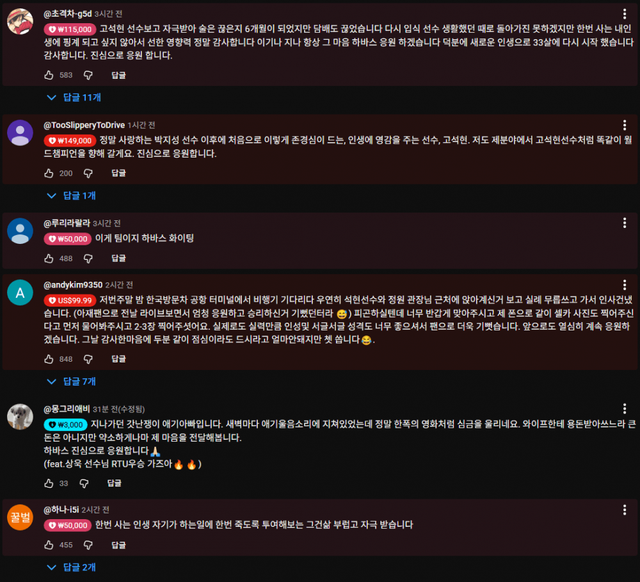Expand the 답글 11개 replies

[74, 97]
